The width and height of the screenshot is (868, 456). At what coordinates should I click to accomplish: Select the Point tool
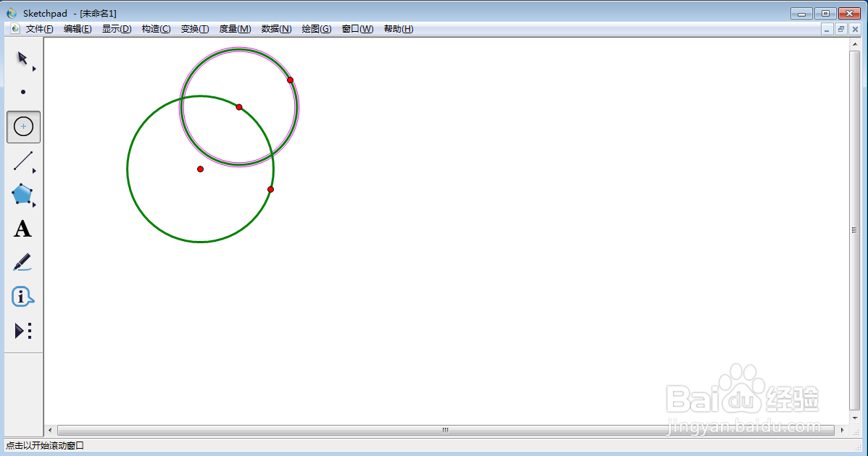(23, 93)
